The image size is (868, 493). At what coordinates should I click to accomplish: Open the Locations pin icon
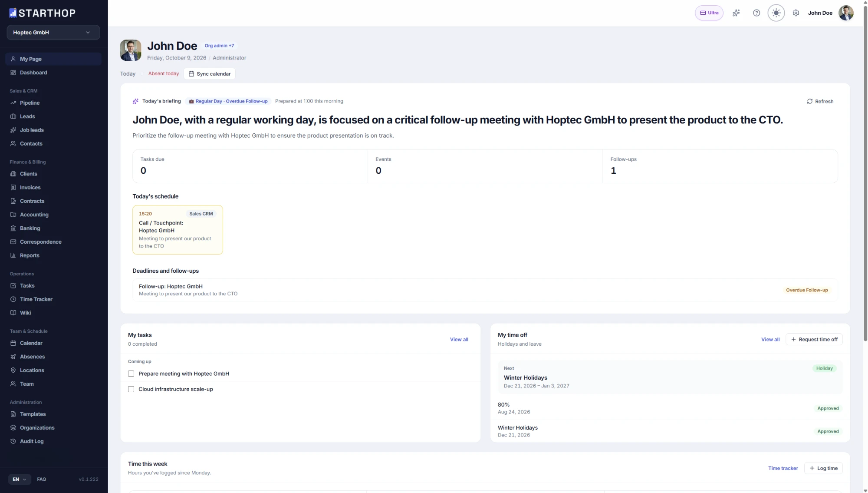(13, 371)
